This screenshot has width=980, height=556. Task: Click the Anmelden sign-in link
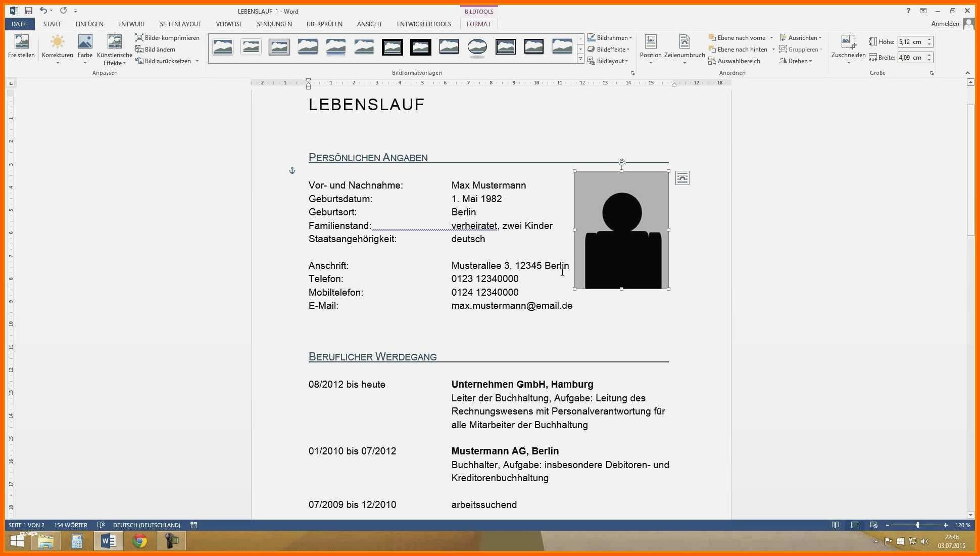945,24
